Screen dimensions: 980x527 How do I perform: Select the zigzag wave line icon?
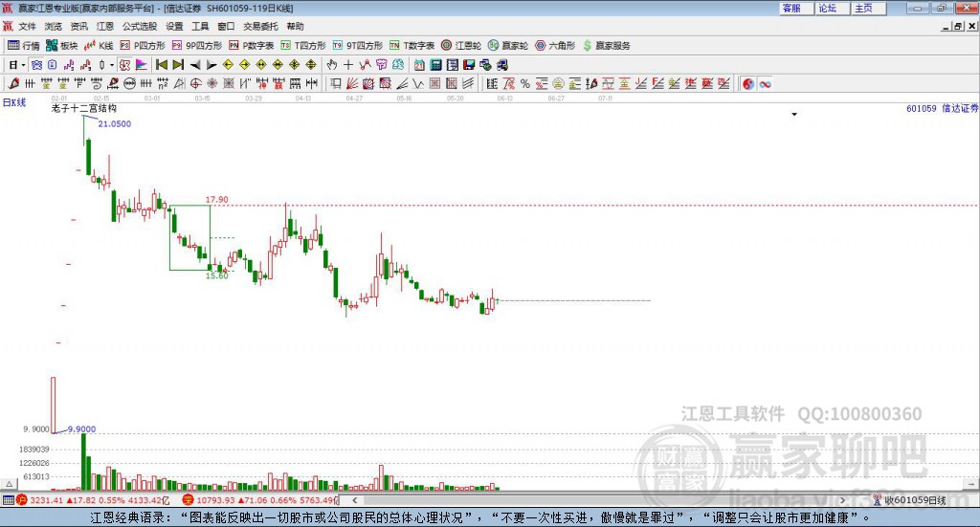(417, 83)
